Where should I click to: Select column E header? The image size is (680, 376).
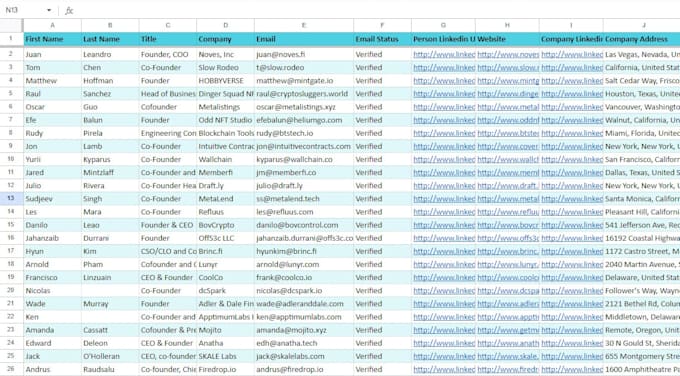click(x=304, y=25)
